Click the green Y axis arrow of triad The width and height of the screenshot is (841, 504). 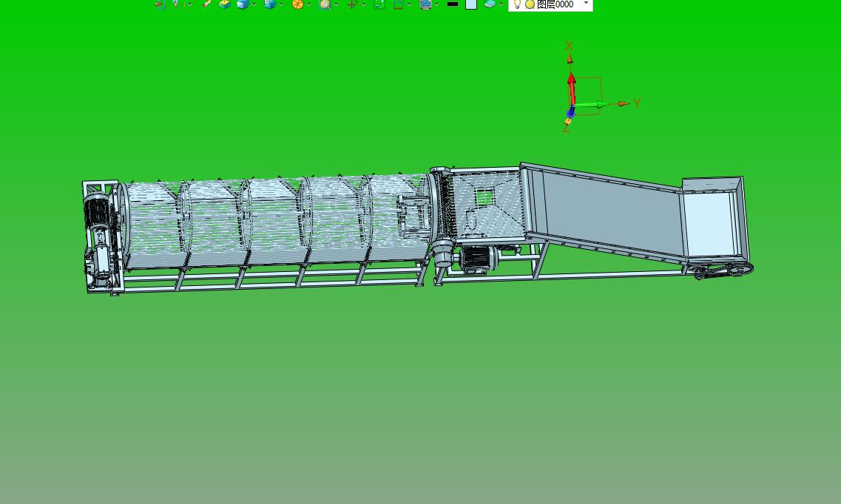coord(591,105)
